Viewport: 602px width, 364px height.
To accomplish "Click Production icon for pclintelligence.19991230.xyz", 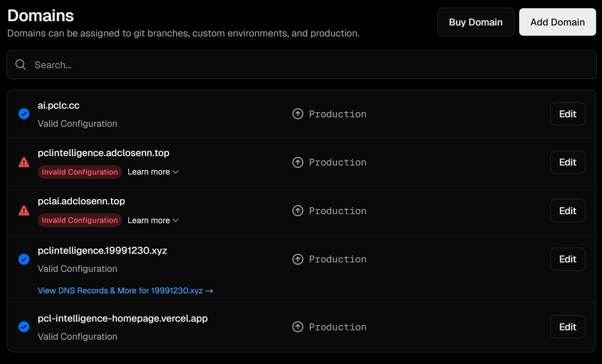I will [298, 259].
